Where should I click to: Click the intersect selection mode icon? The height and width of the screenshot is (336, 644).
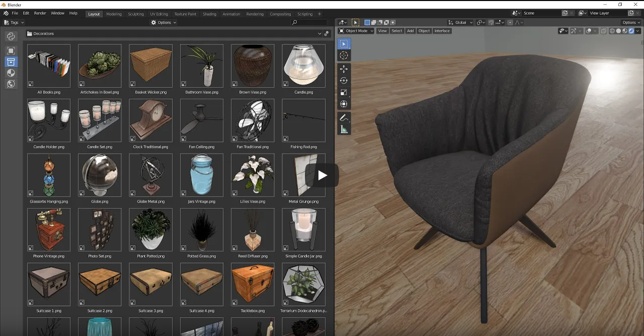(x=392, y=22)
